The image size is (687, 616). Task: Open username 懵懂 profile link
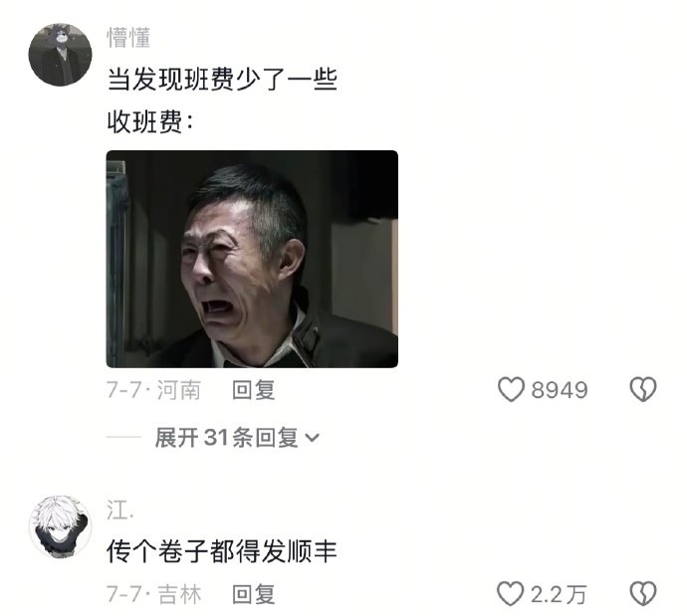click(128, 37)
